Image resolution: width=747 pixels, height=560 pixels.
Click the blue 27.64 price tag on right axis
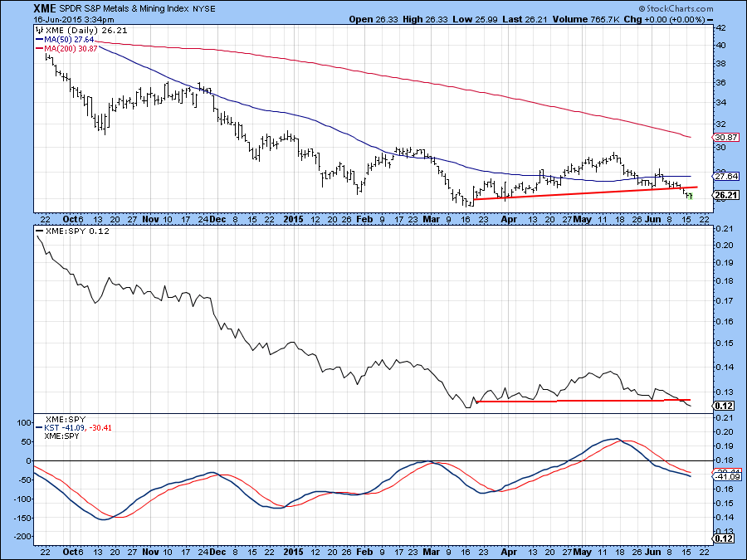pos(726,176)
